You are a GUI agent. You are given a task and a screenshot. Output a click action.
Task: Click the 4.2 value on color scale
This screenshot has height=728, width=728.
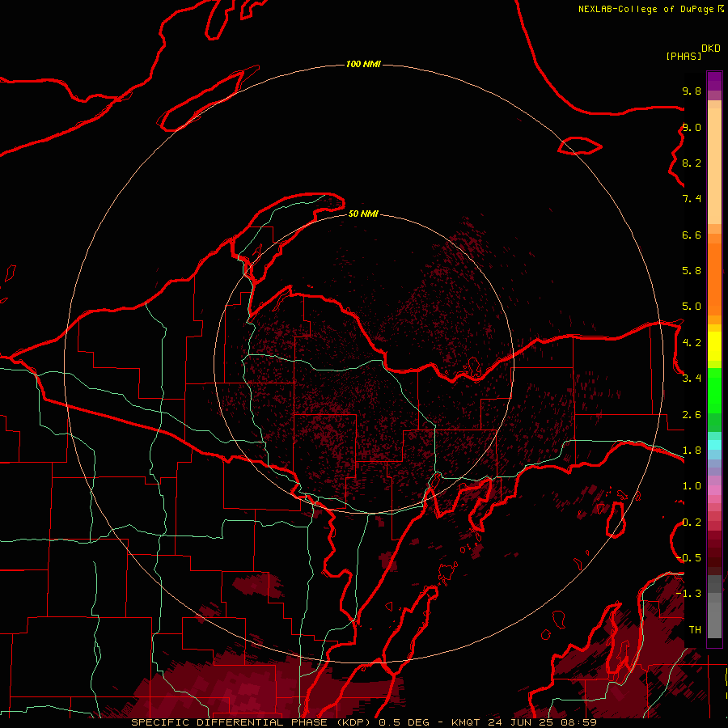coord(692,343)
